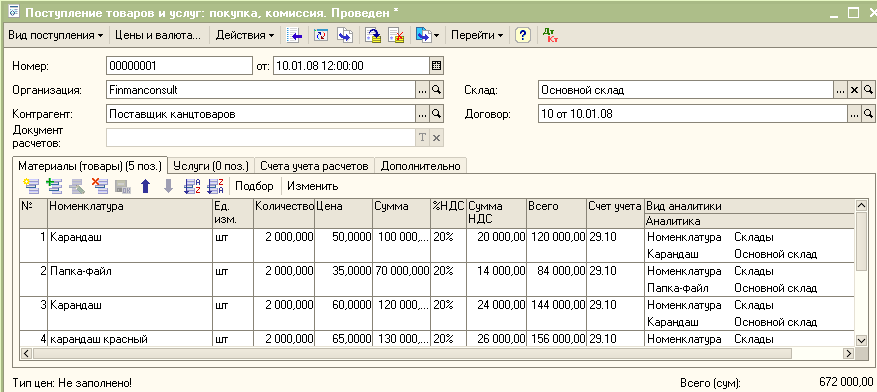
Task: Open the selected Договор with magnifier icon
Action: (868, 114)
